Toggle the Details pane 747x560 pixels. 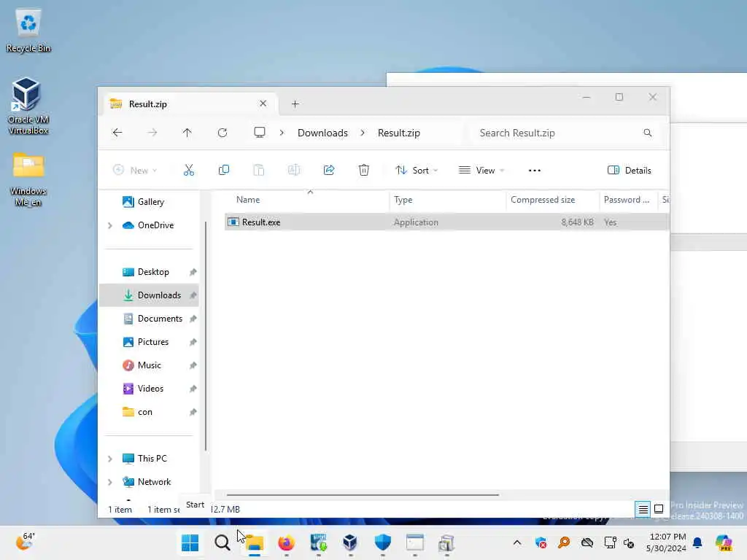[630, 171]
